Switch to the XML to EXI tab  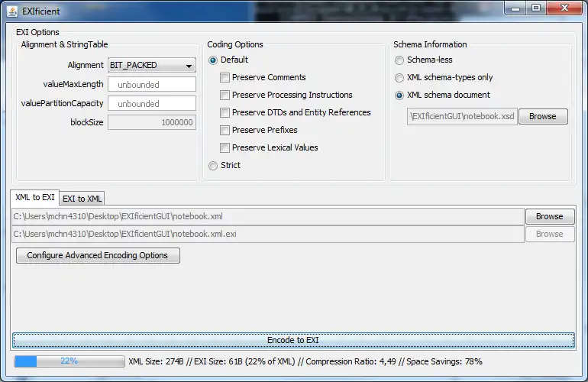click(35, 197)
